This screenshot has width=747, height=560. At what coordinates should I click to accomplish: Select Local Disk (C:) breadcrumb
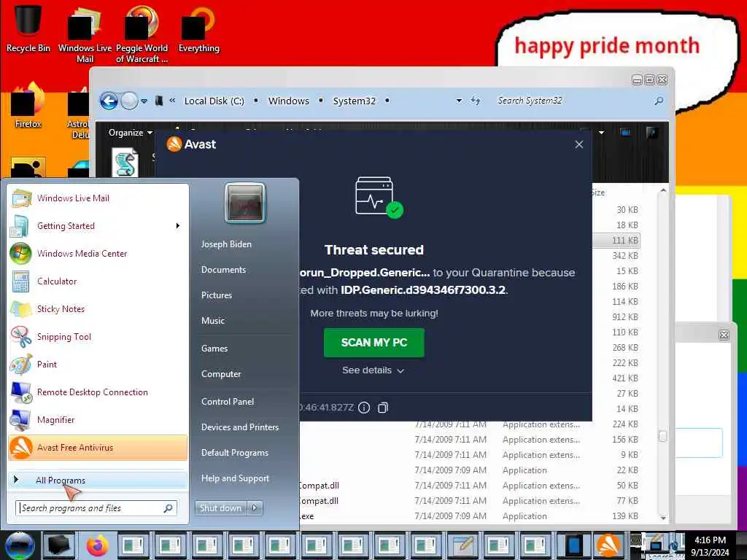(x=214, y=101)
